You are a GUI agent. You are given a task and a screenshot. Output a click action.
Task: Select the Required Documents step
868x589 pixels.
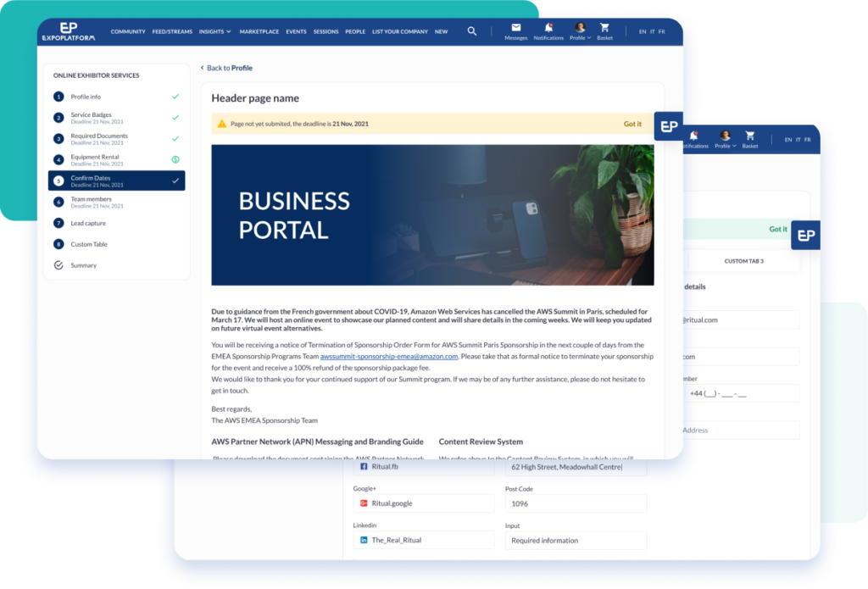click(116, 138)
